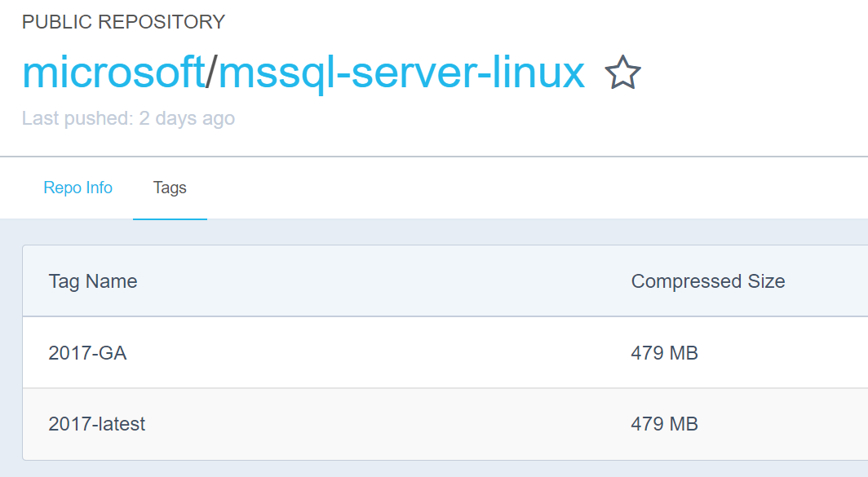Click the active Tags tab underline indicator
This screenshot has width=868, height=477.
click(170, 214)
